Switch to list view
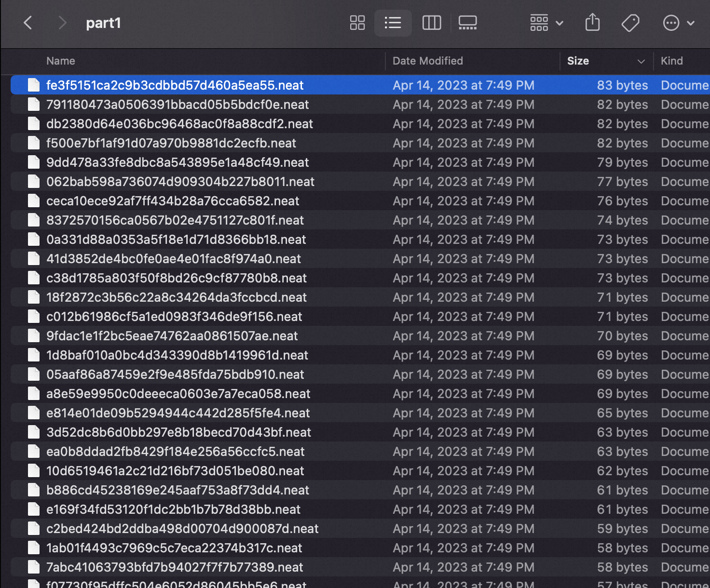The height and width of the screenshot is (588, 710). [393, 23]
